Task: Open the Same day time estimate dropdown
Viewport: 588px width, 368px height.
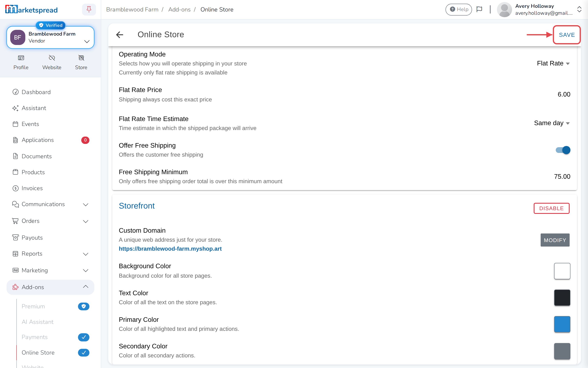Action: [x=552, y=123]
